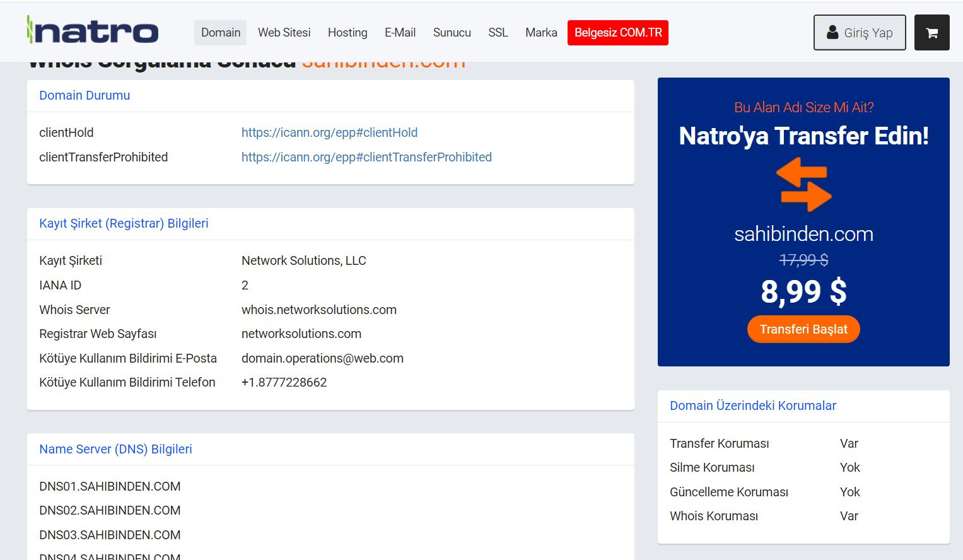963x560 pixels.
Task: Open the SSL menu
Action: tap(498, 33)
